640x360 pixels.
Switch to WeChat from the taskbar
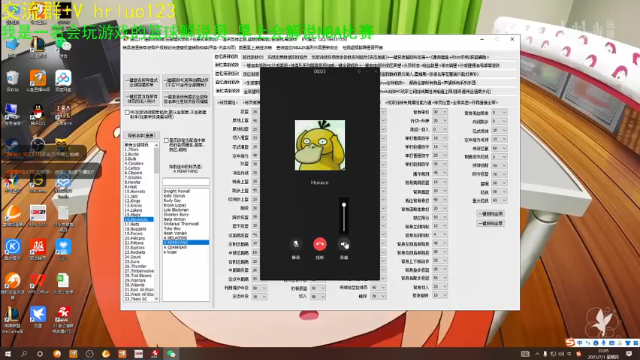[171, 353]
